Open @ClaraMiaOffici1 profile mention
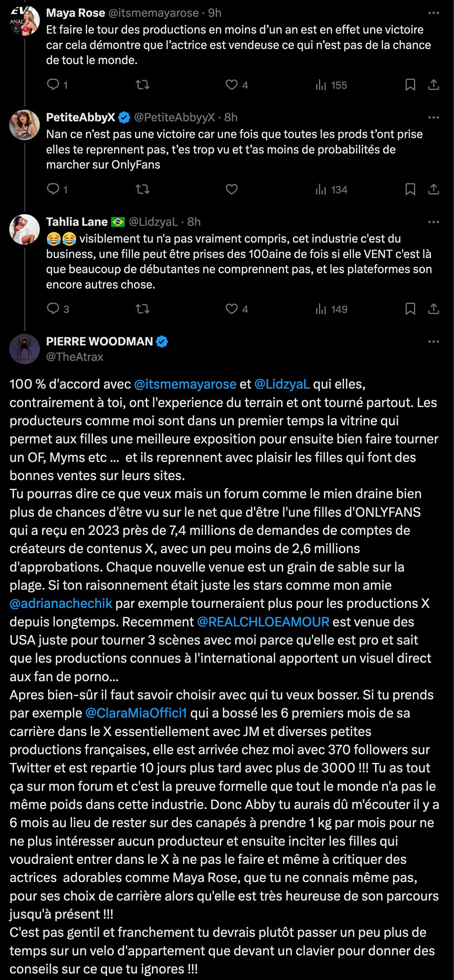Screen dimensions: 454x980 pyautogui.click(x=136, y=713)
